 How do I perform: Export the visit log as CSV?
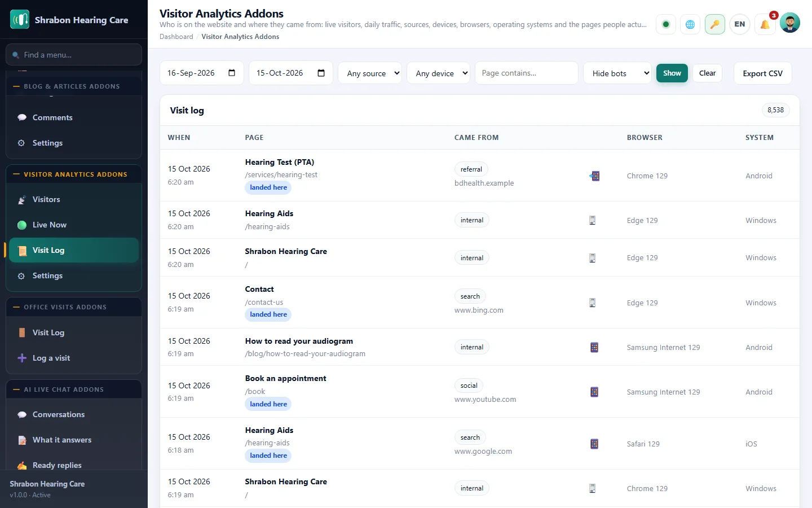point(762,73)
